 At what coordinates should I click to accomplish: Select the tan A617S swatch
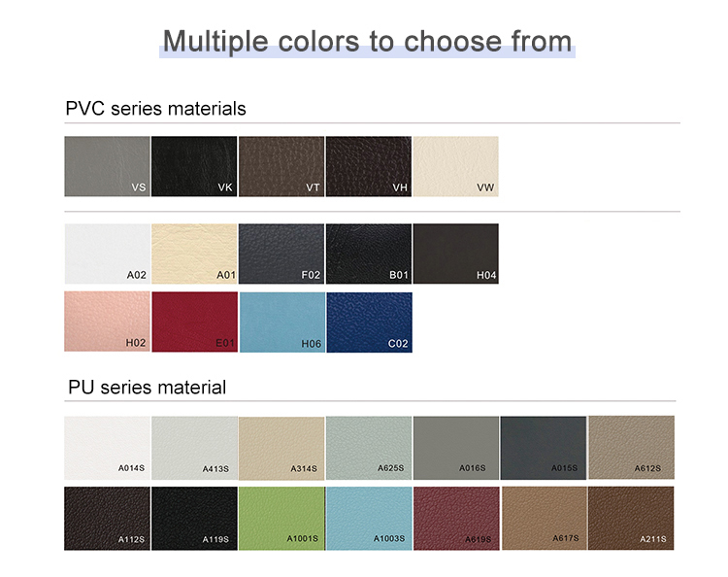544,518
